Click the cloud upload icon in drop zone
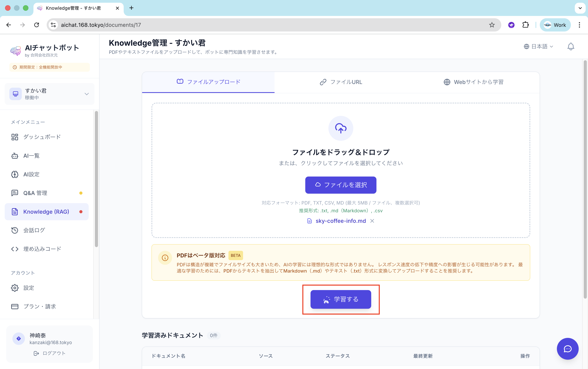 [x=340, y=128]
